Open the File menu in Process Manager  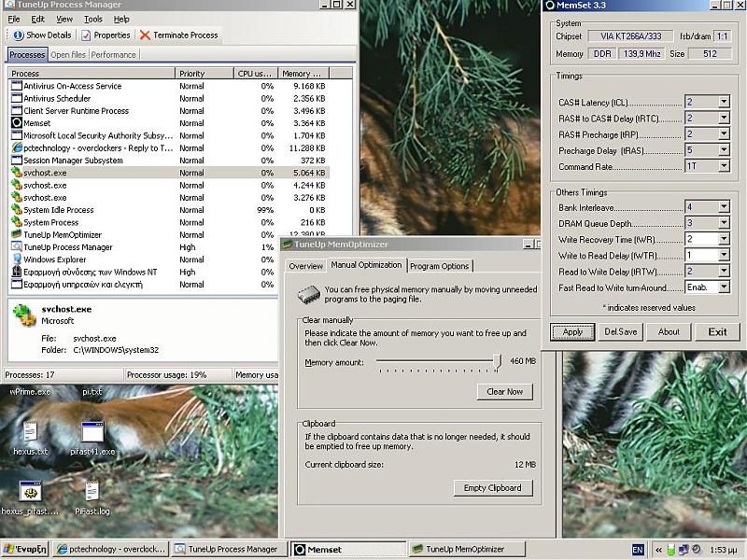tap(14, 19)
